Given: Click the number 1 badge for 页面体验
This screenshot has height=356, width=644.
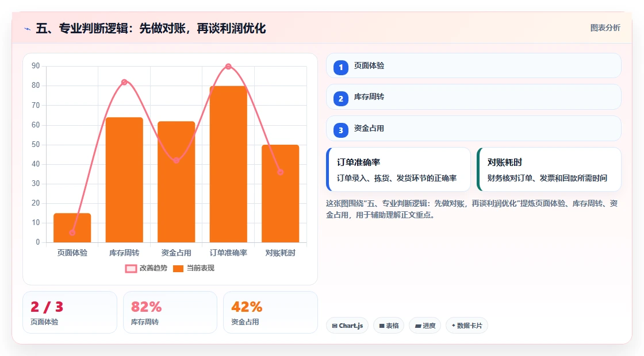Looking at the screenshot, I should 341,67.
